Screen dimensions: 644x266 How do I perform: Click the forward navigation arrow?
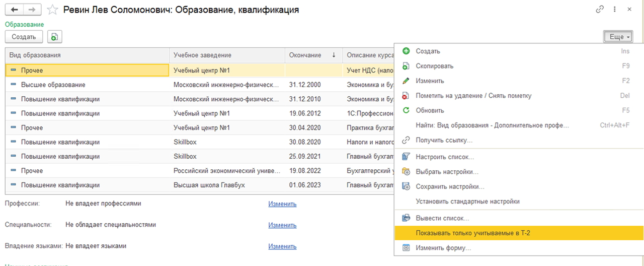(x=32, y=10)
